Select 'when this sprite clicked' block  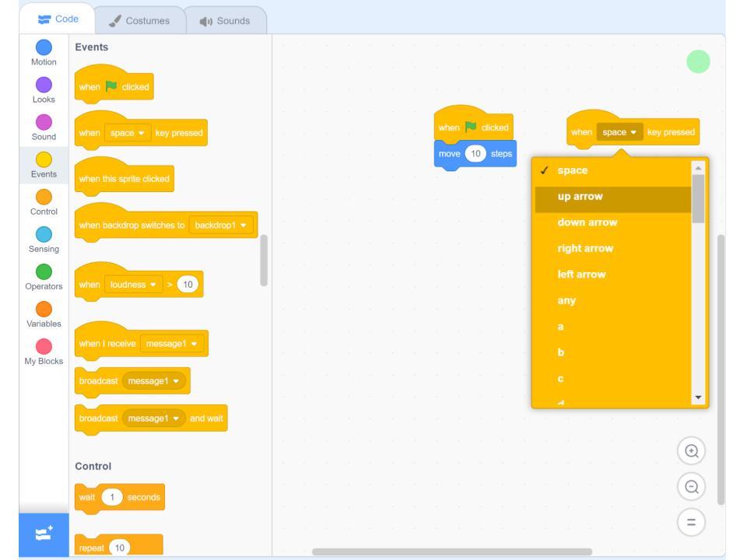[x=124, y=179]
